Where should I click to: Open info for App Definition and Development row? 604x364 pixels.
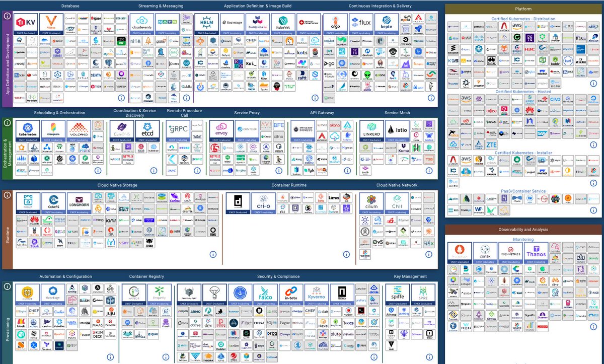pos(7,16)
